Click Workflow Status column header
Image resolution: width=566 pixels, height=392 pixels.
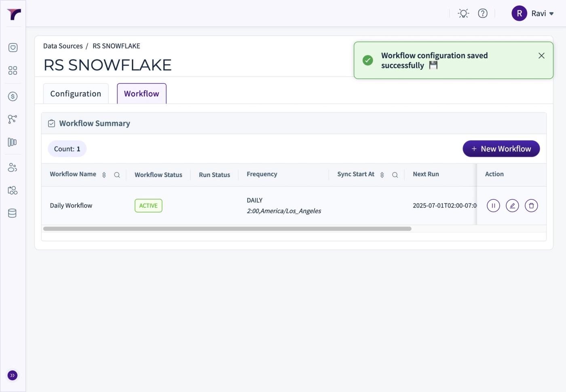(x=158, y=175)
